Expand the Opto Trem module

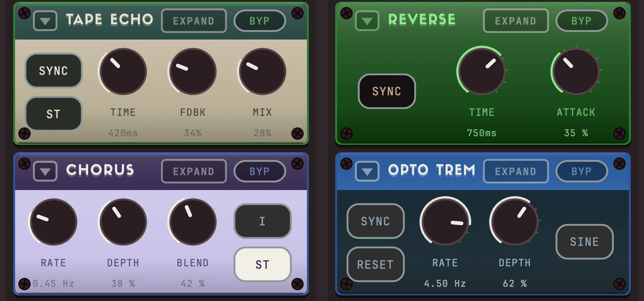tap(516, 171)
